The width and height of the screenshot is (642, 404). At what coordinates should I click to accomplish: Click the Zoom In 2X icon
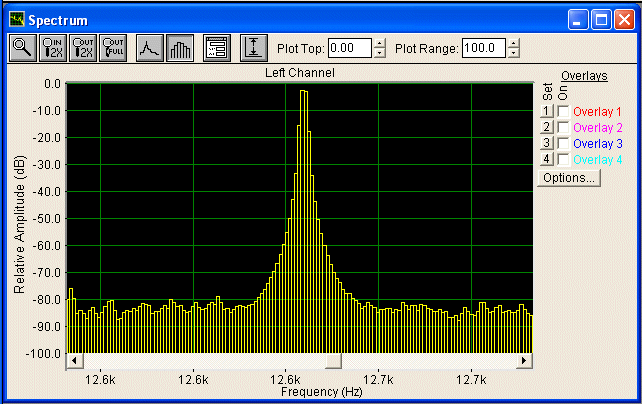[52, 48]
